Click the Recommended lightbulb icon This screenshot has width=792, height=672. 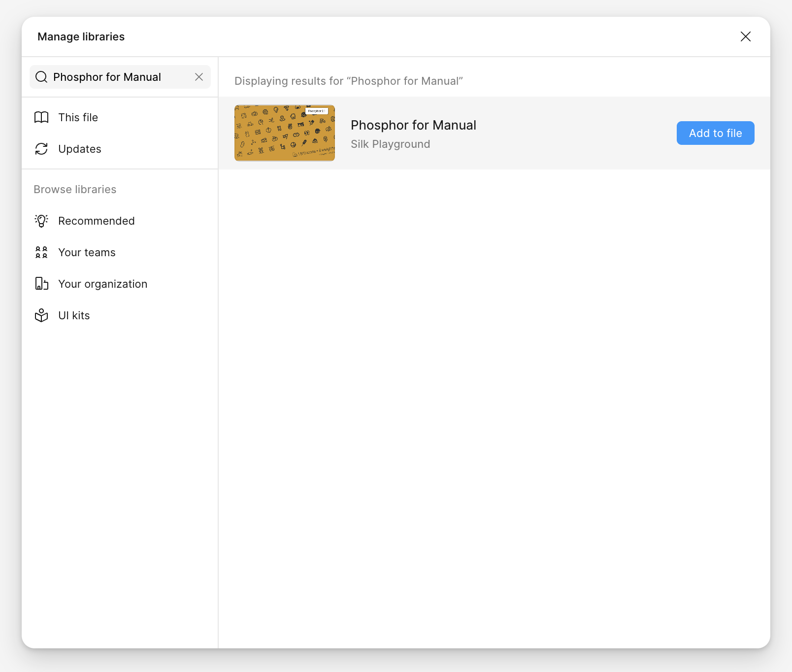[x=41, y=221]
